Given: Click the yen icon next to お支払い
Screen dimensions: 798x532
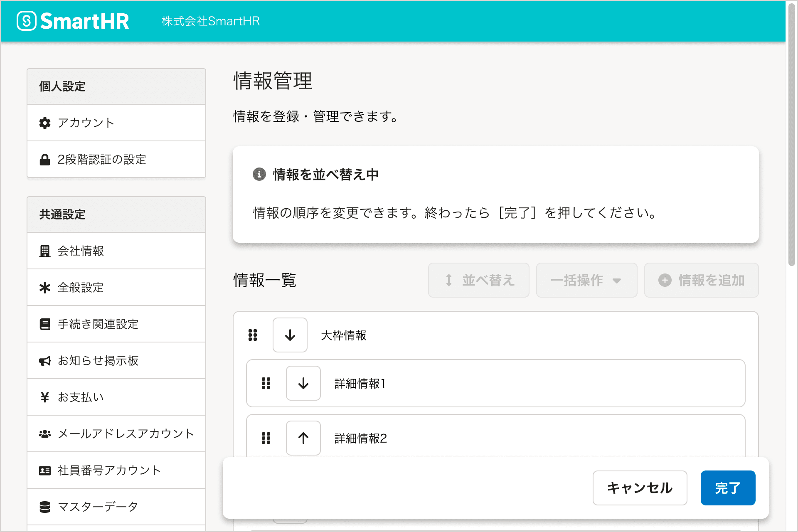Looking at the screenshot, I should coord(44,397).
